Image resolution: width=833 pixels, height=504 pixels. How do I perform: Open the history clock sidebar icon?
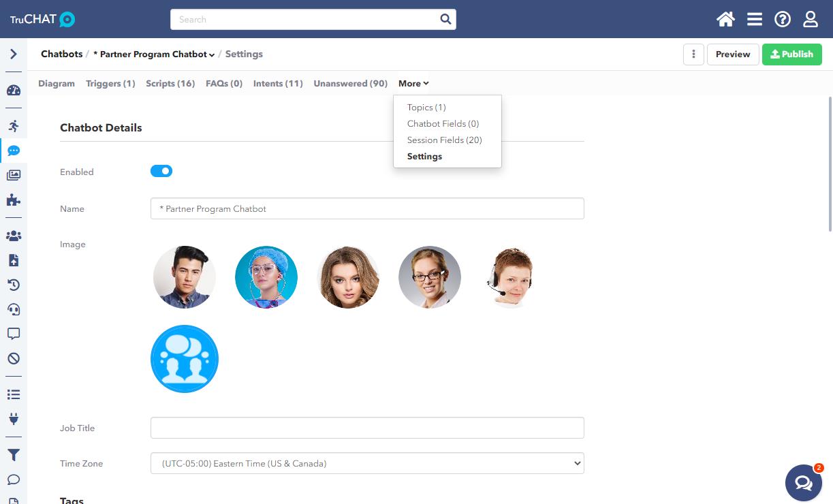(14, 285)
